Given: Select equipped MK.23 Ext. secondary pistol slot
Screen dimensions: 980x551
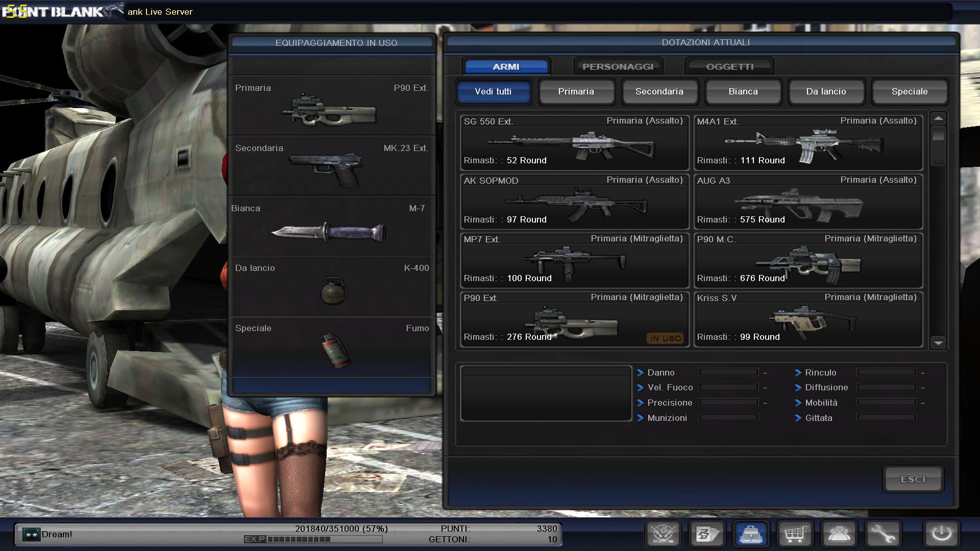Looking at the screenshot, I should 332,166.
